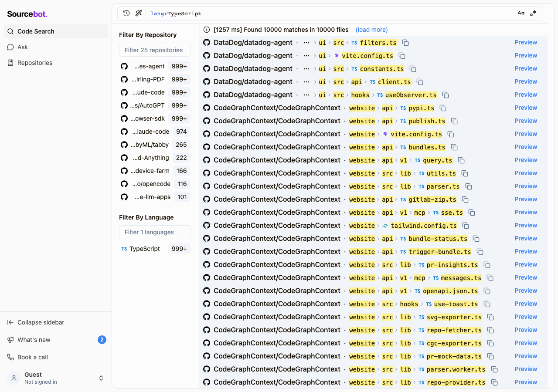The height and width of the screenshot is (392, 558).
Task: Focus the Filter 1 languages field
Action: [x=155, y=232]
